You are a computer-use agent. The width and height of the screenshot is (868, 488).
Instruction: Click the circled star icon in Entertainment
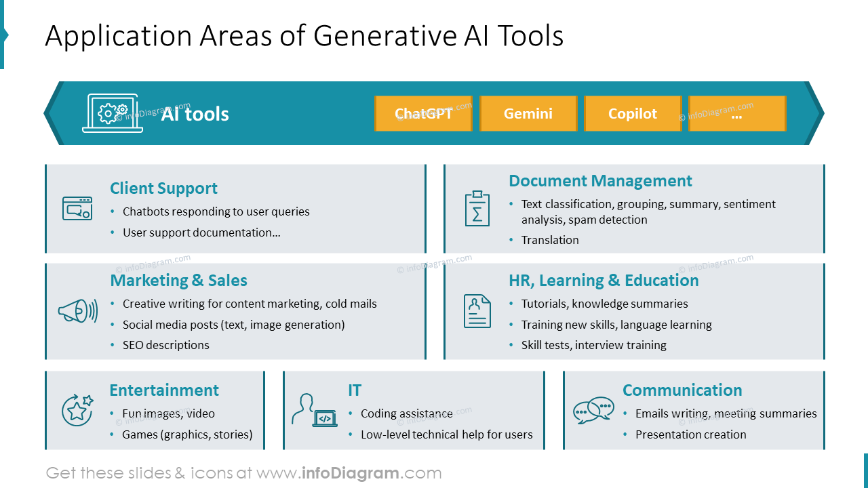[x=77, y=410]
